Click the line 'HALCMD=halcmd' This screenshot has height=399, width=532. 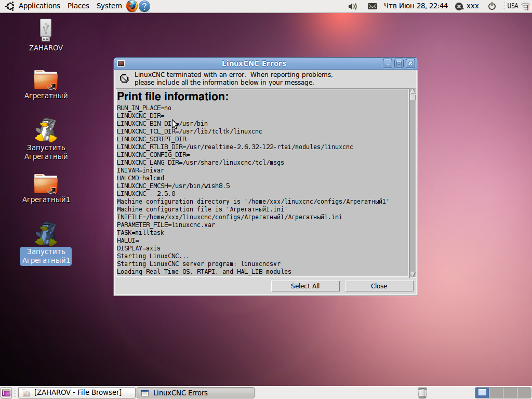coord(140,178)
